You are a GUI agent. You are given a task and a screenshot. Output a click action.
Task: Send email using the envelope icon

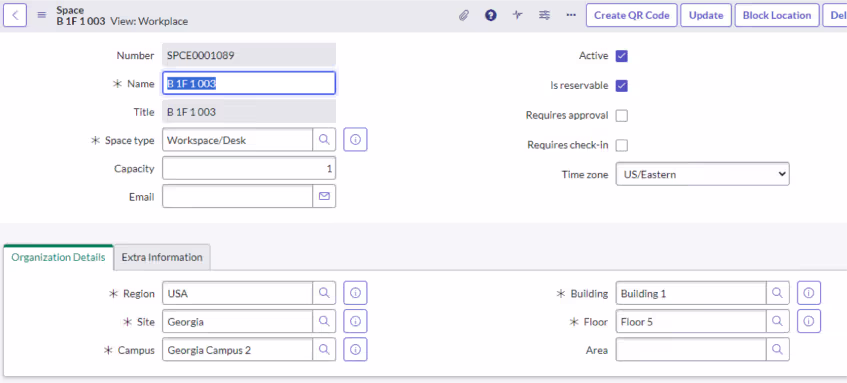point(324,197)
